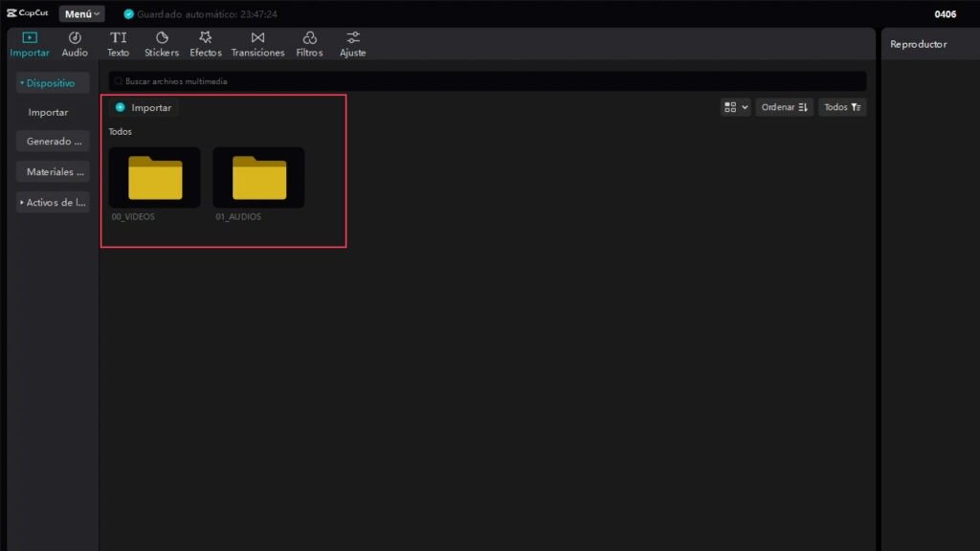Open the Stickers tab
The image size is (980, 551).
[161, 44]
